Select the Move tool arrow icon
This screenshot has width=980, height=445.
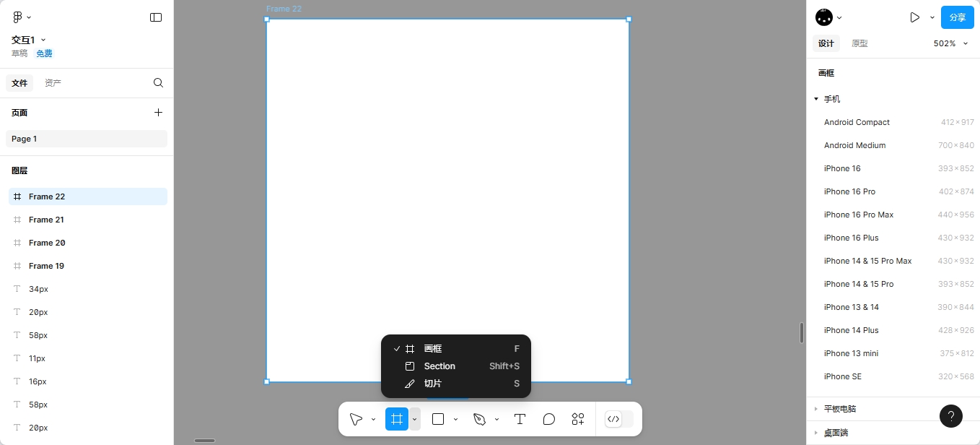tap(356, 419)
